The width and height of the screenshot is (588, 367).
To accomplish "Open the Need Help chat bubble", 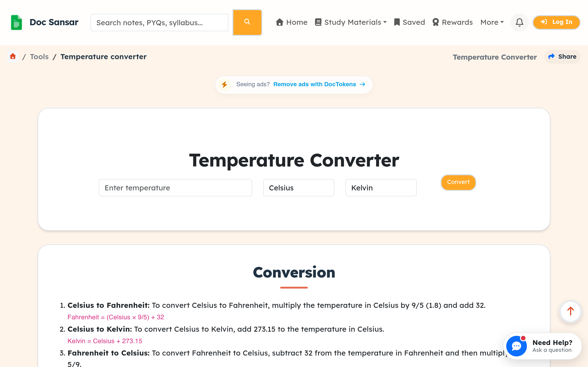I will tap(517, 346).
